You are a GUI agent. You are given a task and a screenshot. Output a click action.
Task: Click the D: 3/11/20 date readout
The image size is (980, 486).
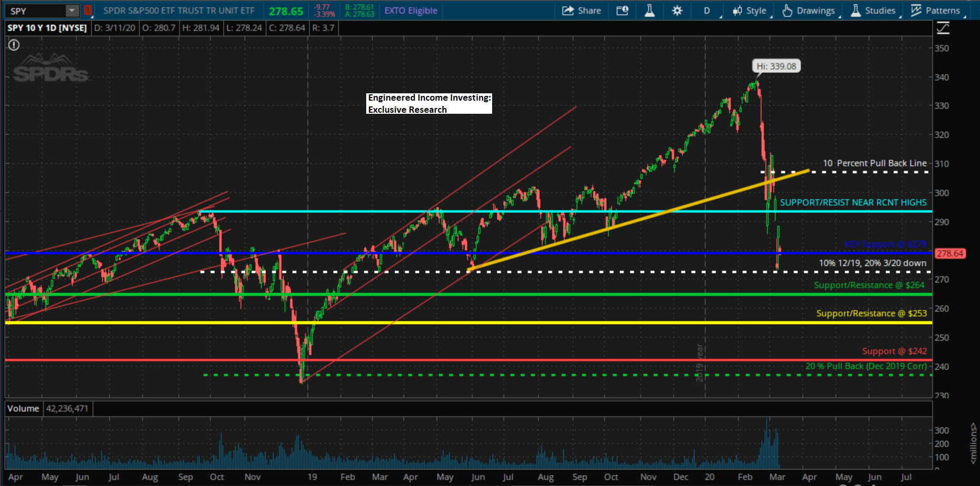[x=115, y=28]
